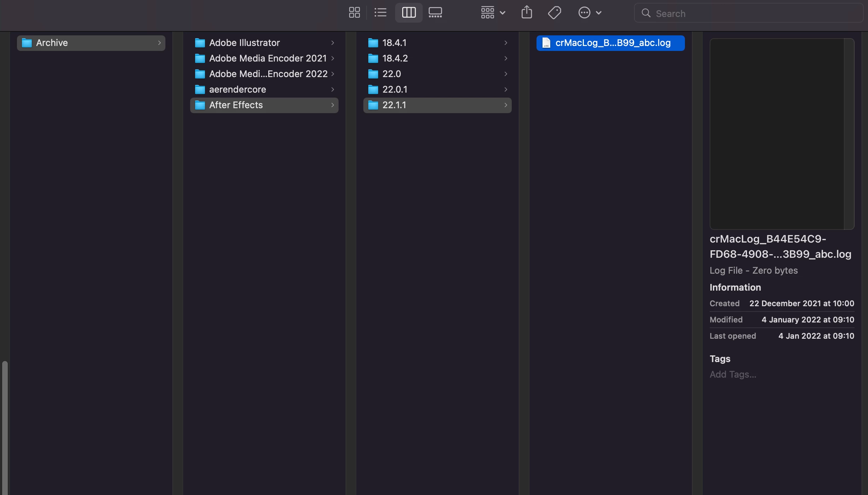Expand the Adobe Media Encoder 2021 chevron
The image size is (868, 495).
tap(333, 58)
